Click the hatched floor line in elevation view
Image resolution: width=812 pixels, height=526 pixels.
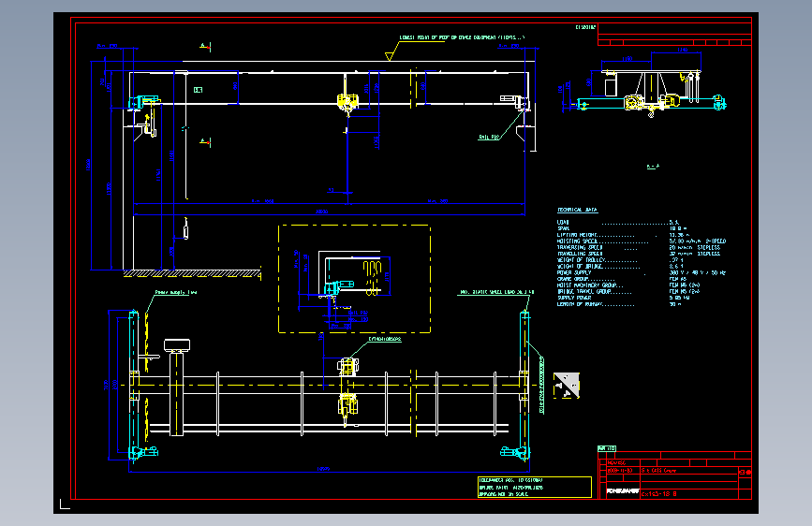tap(192, 273)
